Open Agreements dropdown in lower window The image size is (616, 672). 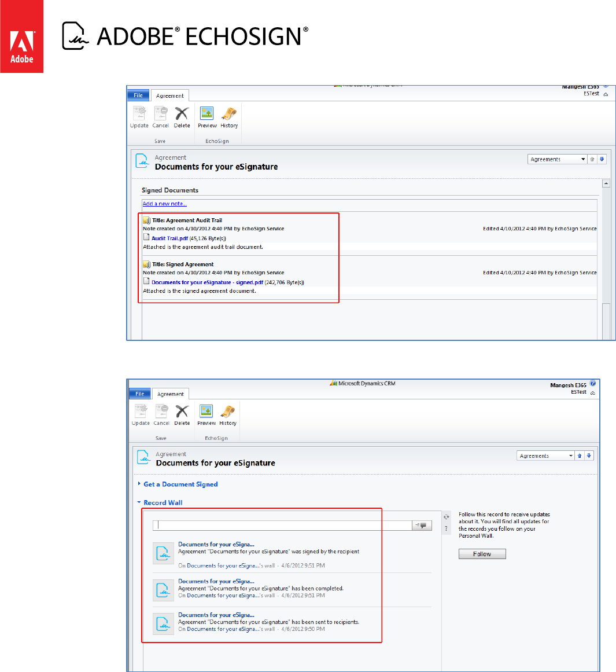(x=545, y=456)
